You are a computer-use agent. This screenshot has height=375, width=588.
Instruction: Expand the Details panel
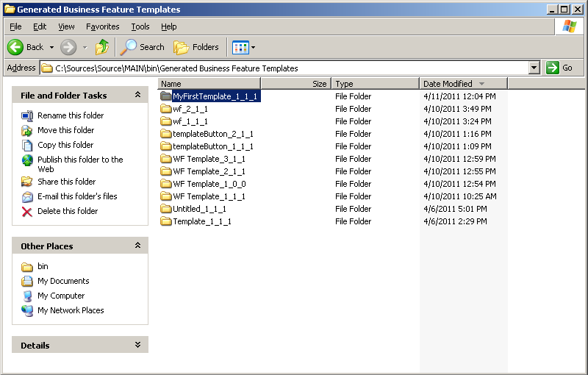click(x=137, y=345)
